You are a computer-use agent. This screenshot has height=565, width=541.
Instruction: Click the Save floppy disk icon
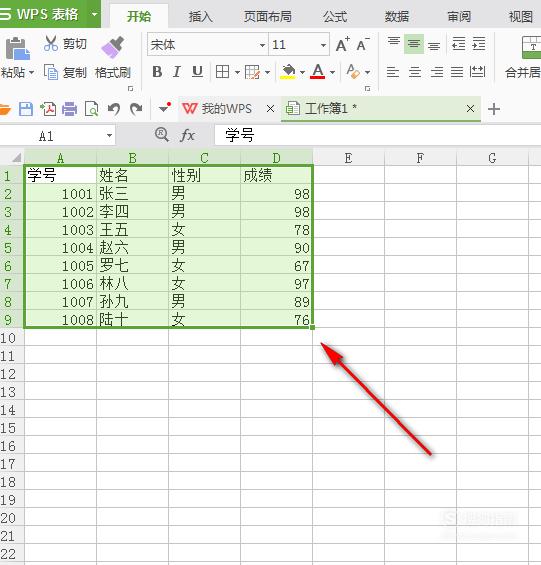(26, 108)
